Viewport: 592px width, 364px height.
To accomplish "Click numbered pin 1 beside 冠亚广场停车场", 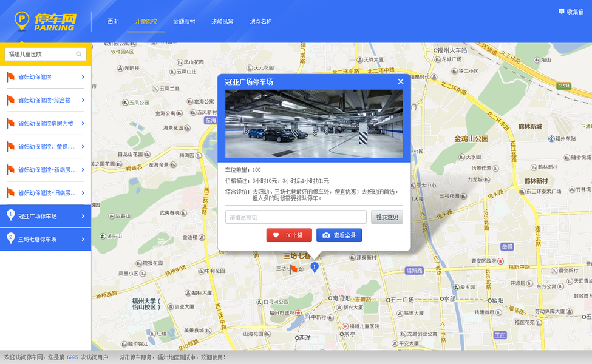I will 11,215.
